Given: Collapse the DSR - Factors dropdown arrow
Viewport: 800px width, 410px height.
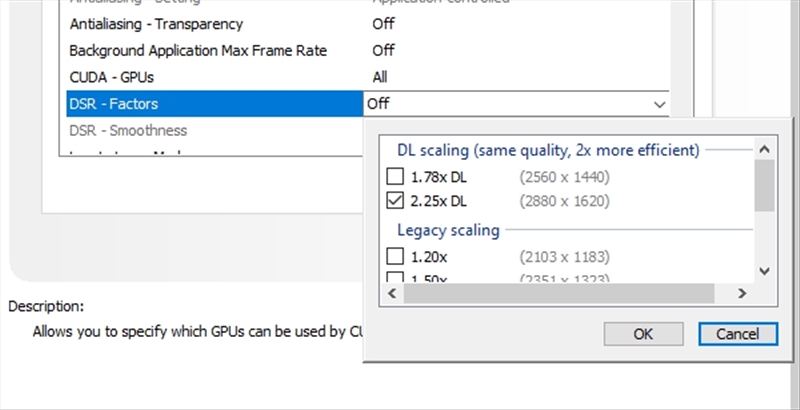Looking at the screenshot, I should (x=658, y=104).
